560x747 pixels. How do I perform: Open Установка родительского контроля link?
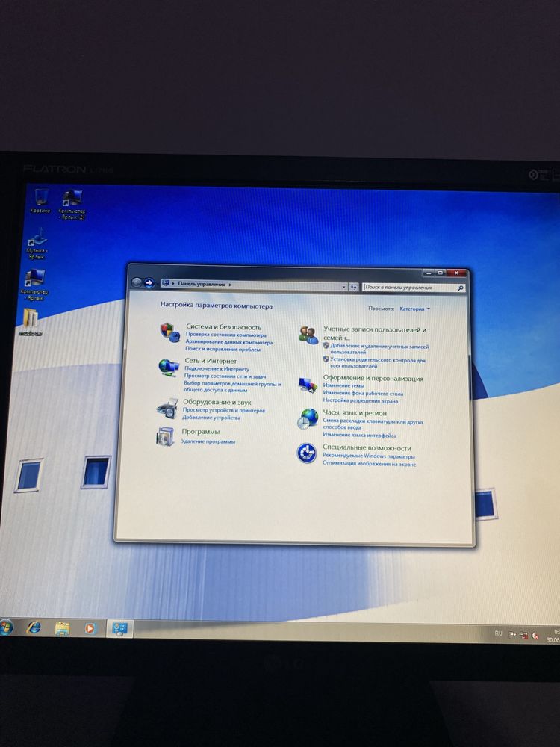coord(378,363)
